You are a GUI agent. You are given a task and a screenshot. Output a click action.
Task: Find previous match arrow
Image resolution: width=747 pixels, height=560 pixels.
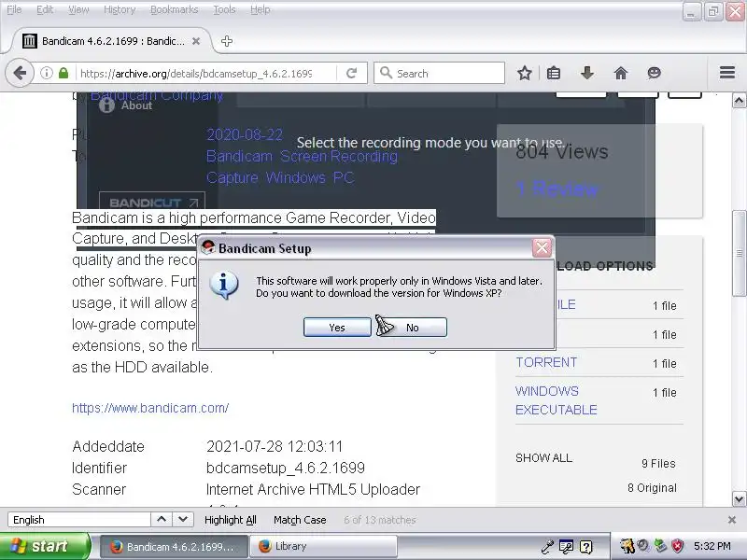[x=162, y=519]
